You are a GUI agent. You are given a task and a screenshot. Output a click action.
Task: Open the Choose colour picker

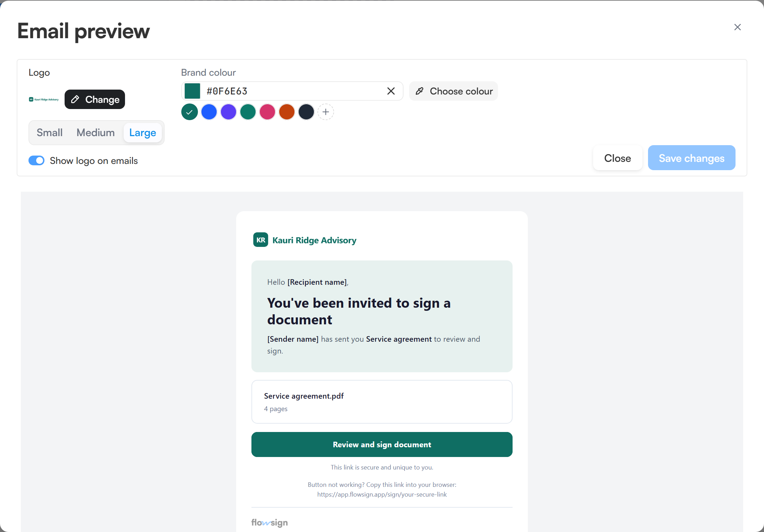454,91
